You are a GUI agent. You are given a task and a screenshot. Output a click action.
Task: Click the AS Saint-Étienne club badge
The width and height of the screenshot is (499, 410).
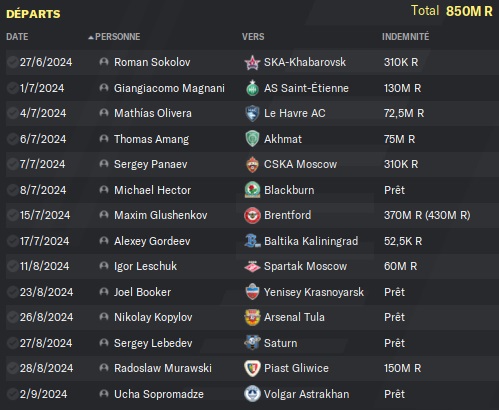coord(252,88)
